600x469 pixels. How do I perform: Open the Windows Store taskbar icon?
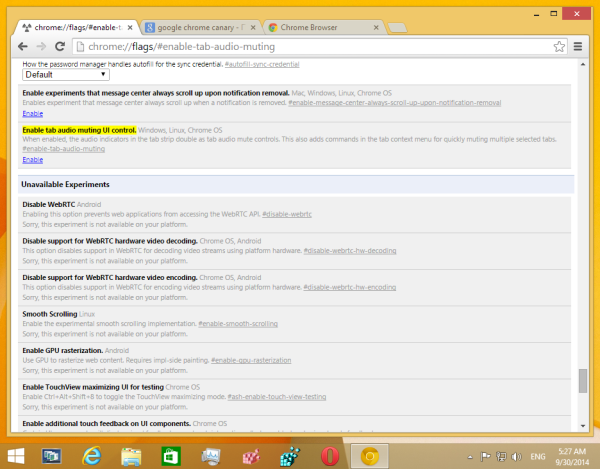coord(171,456)
